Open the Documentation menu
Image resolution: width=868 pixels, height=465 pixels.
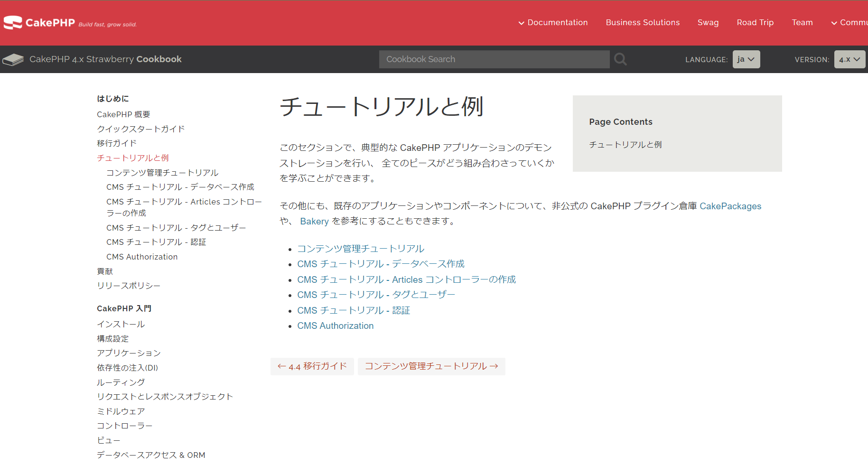click(553, 22)
